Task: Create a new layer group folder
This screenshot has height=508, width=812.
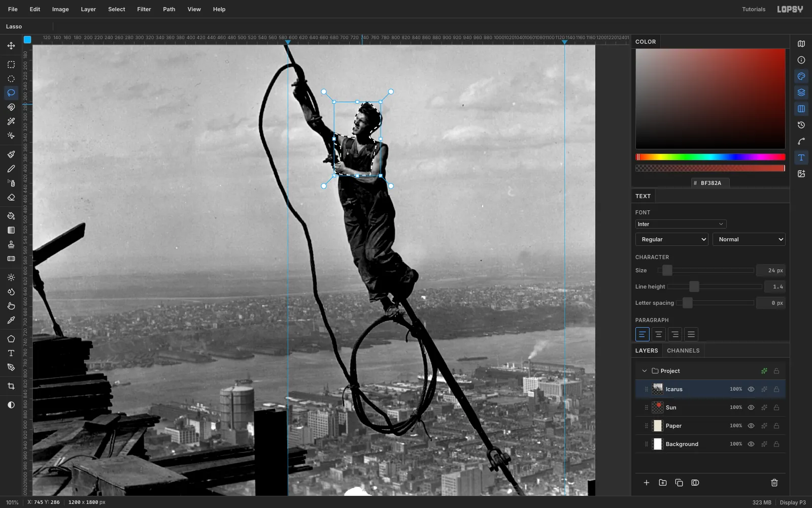Action: 663,483
